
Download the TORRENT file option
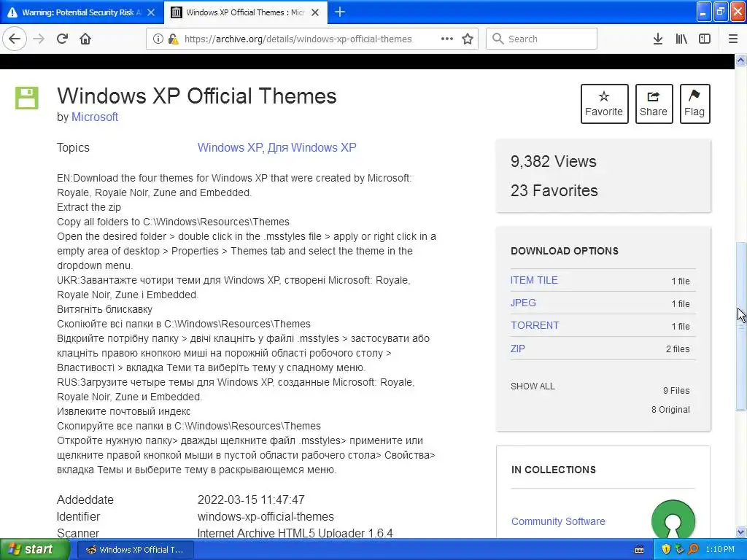click(x=535, y=325)
